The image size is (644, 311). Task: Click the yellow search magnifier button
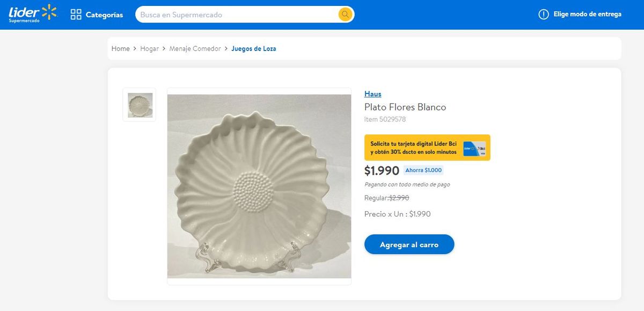click(345, 15)
